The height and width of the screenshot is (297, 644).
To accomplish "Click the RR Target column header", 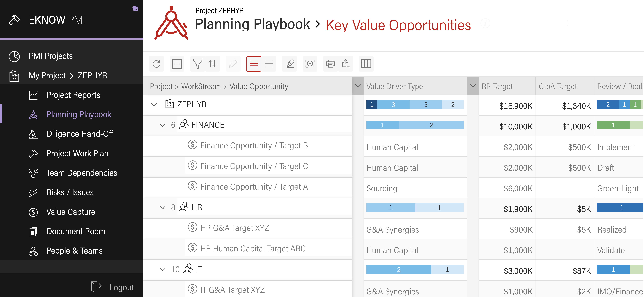I will point(497,86).
